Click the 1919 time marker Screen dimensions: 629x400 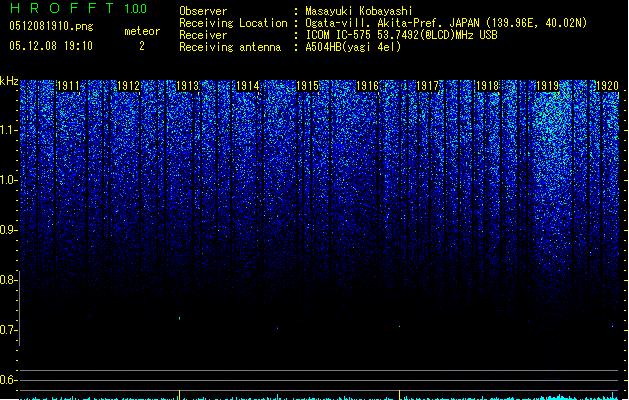pyautogui.click(x=548, y=86)
